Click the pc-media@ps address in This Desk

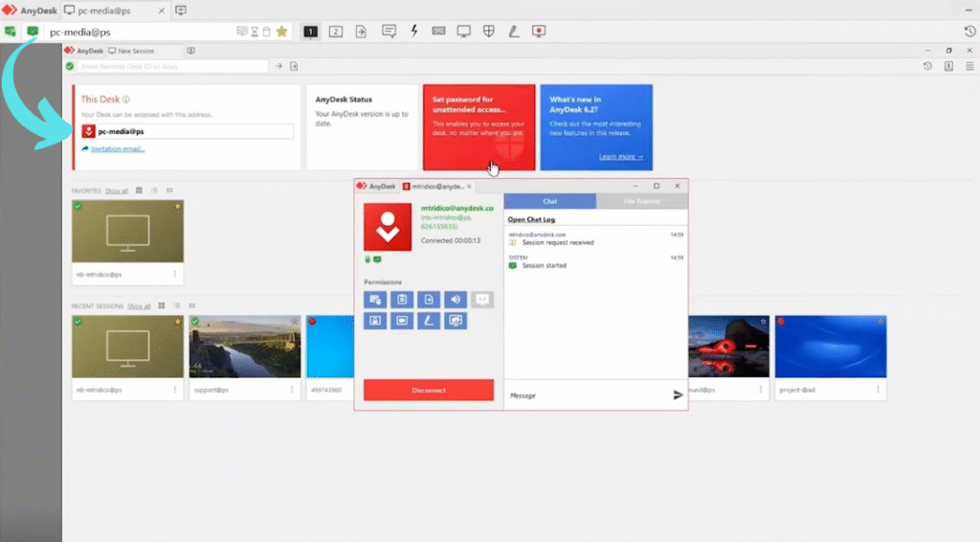pos(121,131)
